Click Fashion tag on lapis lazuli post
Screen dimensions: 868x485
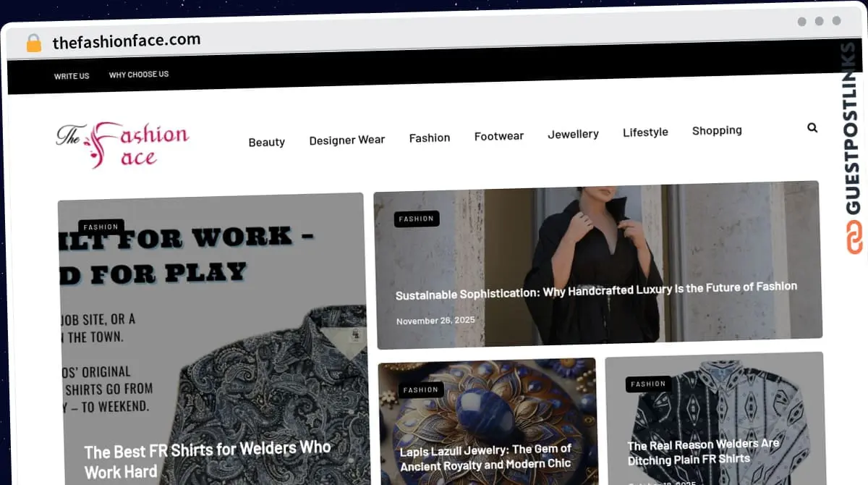tap(421, 389)
